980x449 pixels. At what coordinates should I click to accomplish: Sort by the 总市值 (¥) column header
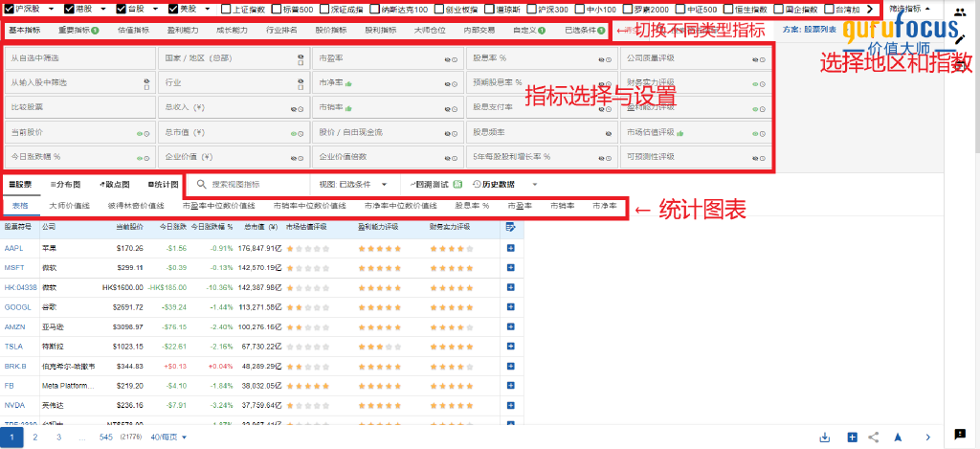coord(260,227)
